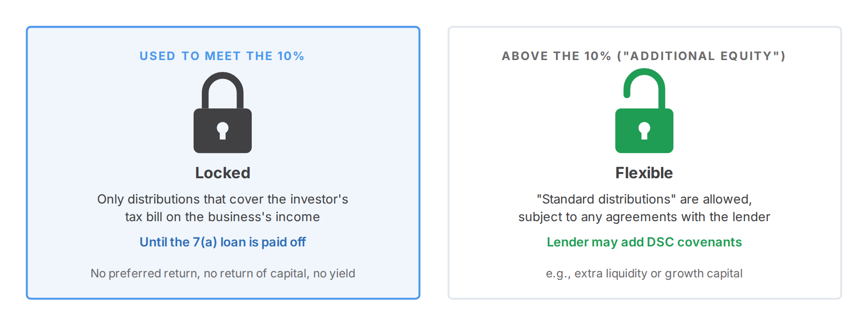Select the 'Used to meet the 10%' heading
This screenshot has width=868, height=326.
(222, 56)
